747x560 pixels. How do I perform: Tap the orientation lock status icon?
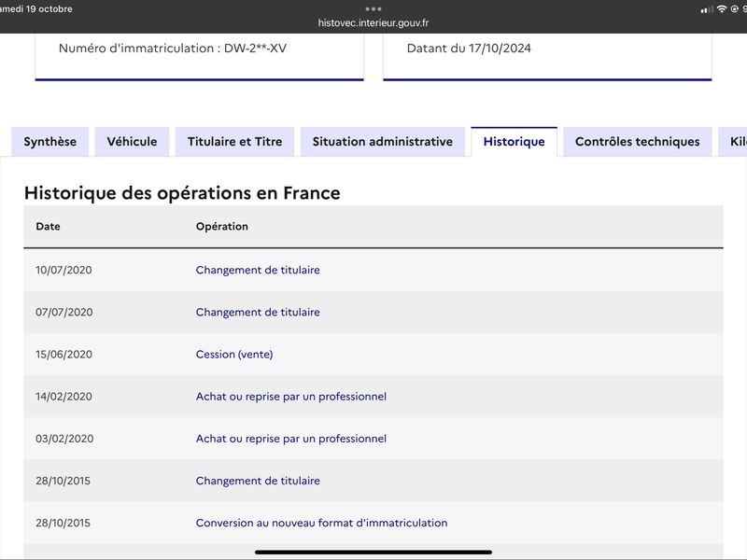click(x=734, y=9)
